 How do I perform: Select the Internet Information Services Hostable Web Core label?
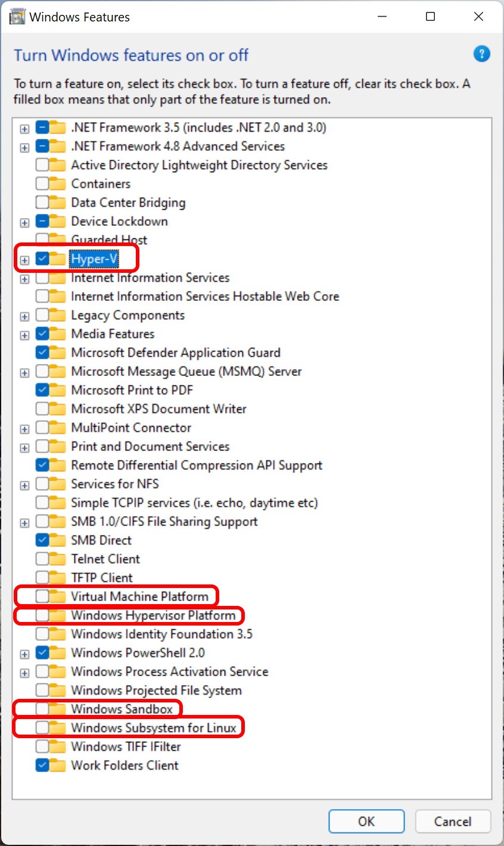pyautogui.click(x=205, y=296)
